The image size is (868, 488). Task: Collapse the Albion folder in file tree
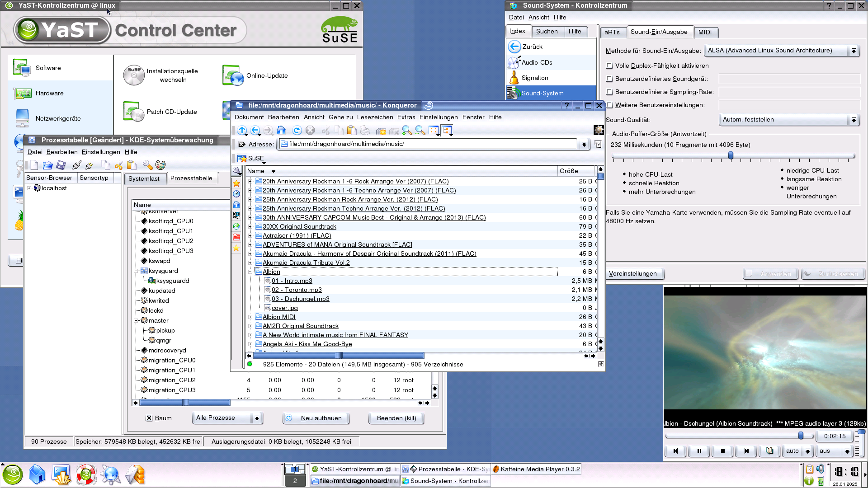coord(250,272)
